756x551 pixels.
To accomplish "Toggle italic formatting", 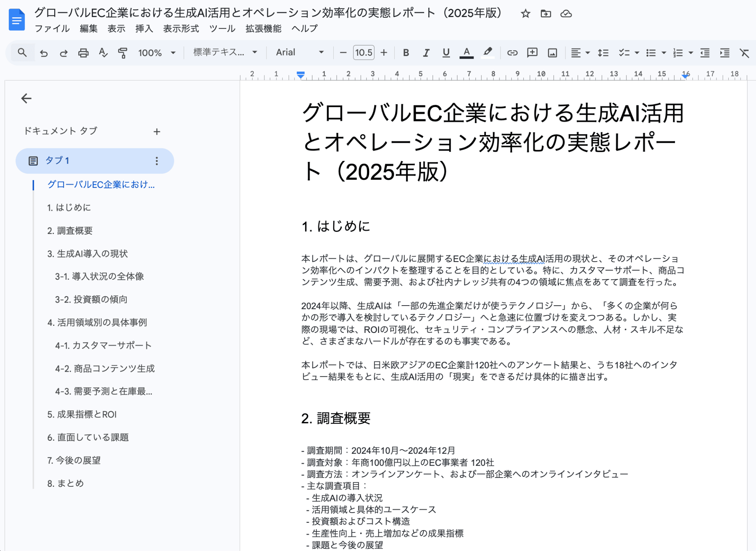I will click(426, 53).
